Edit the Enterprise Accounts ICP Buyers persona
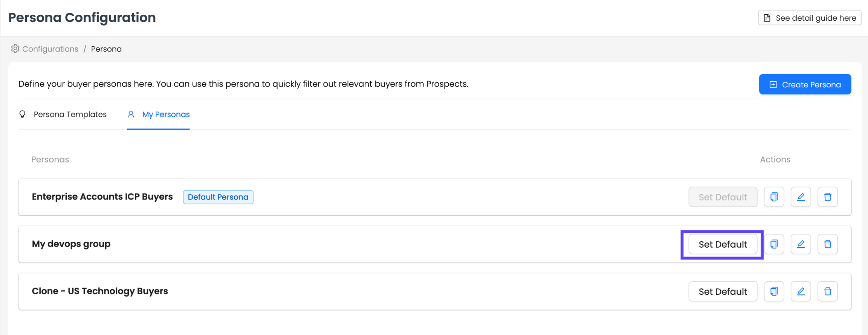The height and width of the screenshot is (335, 868). tap(801, 197)
